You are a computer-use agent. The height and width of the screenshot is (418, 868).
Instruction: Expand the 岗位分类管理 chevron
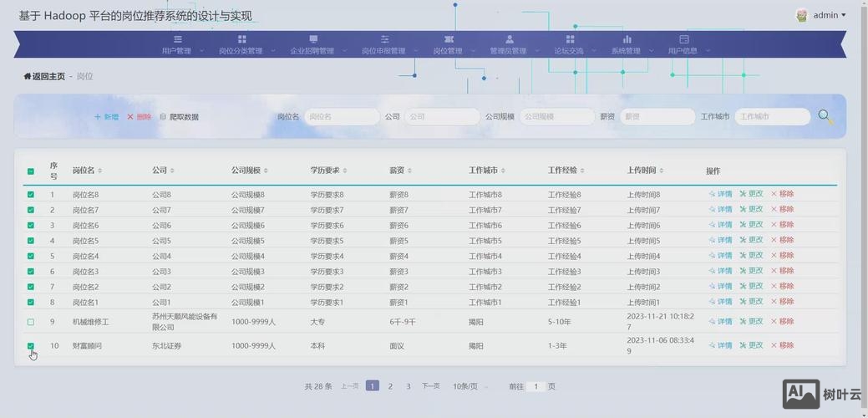click(x=273, y=51)
